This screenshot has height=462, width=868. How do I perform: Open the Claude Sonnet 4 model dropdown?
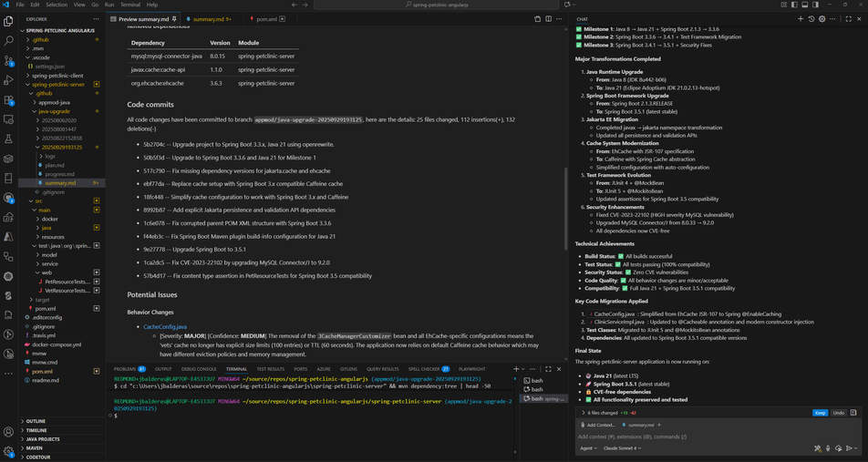click(x=622, y=448)
